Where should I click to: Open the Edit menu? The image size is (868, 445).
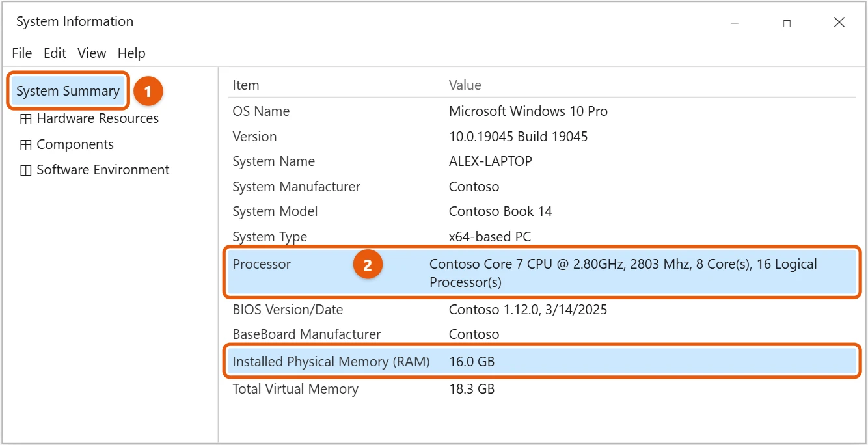[55, 53]
